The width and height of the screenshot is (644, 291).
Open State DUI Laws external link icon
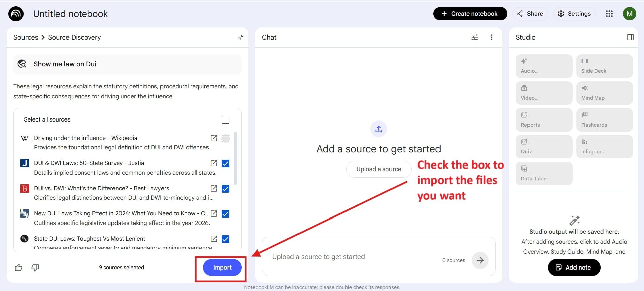(x=214, y=239)
